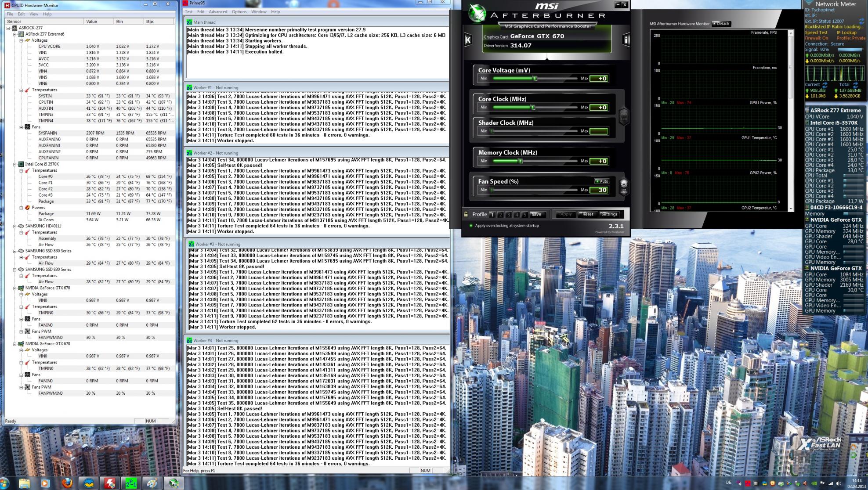
Task: Click Detach on the hardware monitor
Action: coord(721,24)
